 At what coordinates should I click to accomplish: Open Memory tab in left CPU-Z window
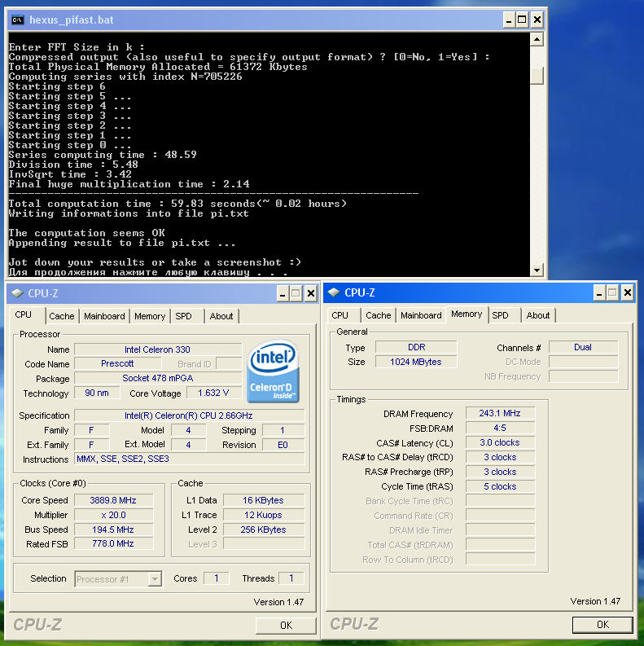pos(150,316)
